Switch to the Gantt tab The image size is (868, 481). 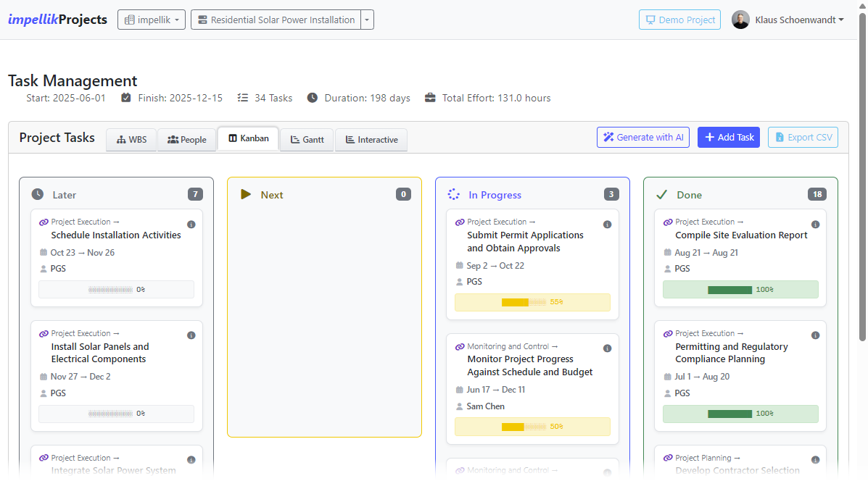[x=307, y=140]
